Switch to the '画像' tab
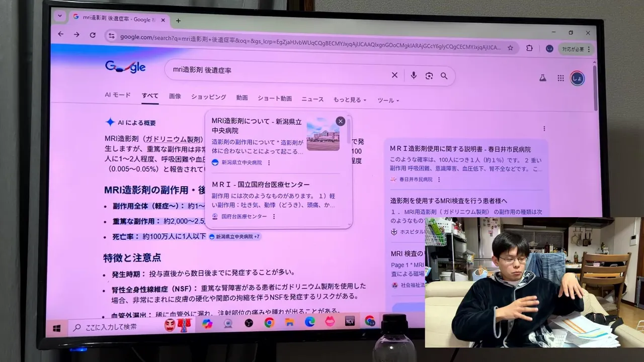This screenshot has height=362, width=644. tap(175, 96)
